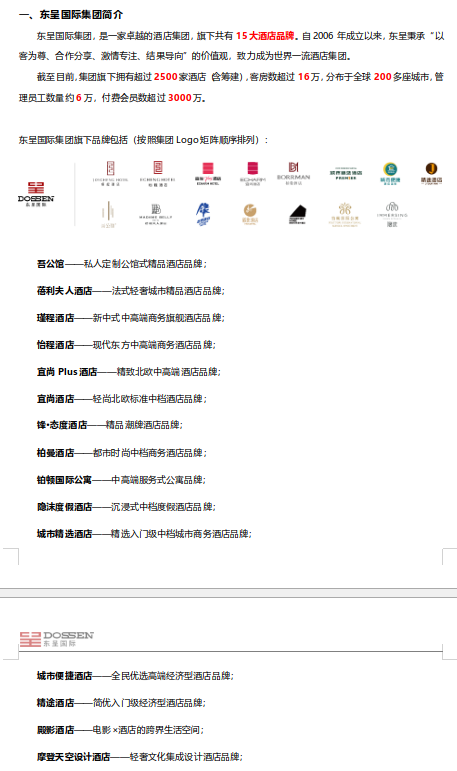This screenshot has width=457, height=771.
Task: Click the BORRMAN hotel logo
Action: (x=293, y=173)
